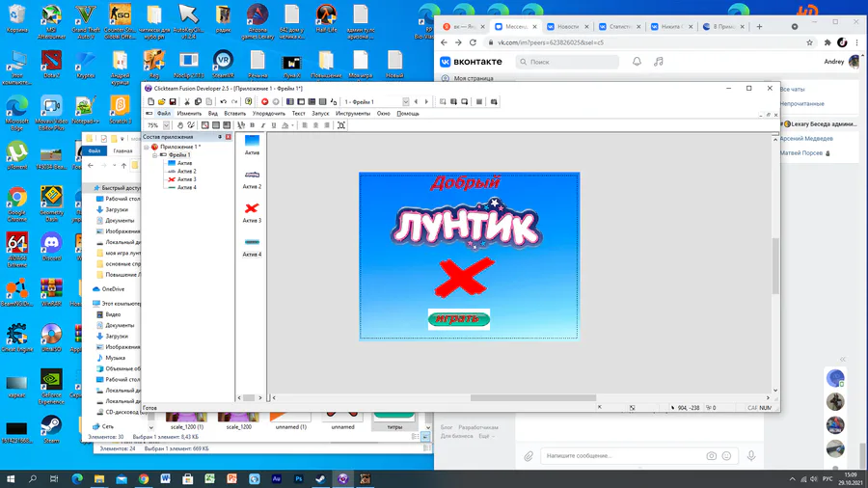
Task: Click the Bold text formatting icon
Action: (x=252, y=125)
